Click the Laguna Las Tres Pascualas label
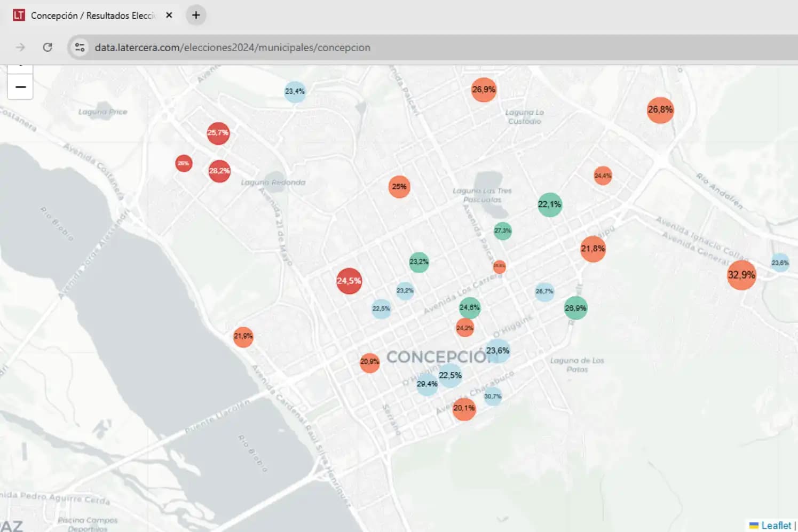 (482, 195)
